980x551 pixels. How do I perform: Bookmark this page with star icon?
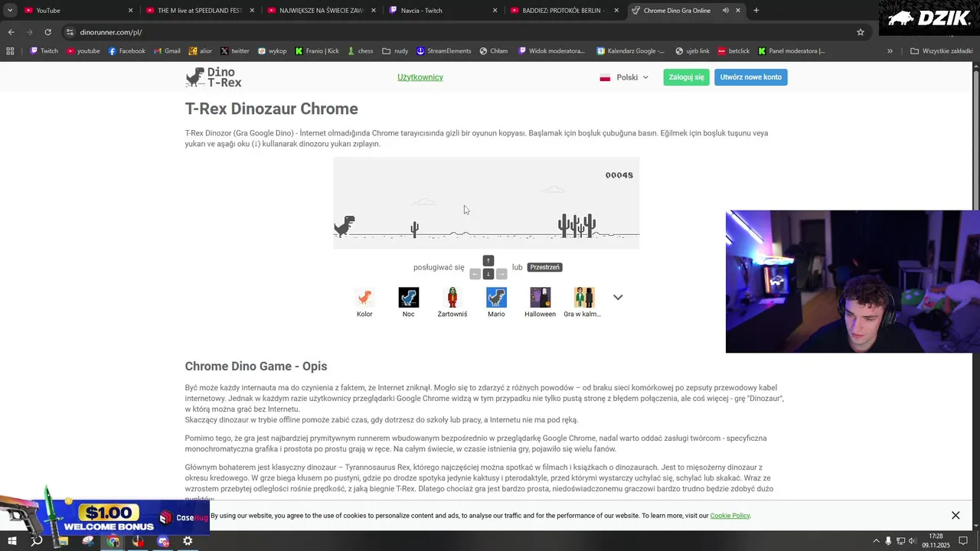click(x=861, y=32)
